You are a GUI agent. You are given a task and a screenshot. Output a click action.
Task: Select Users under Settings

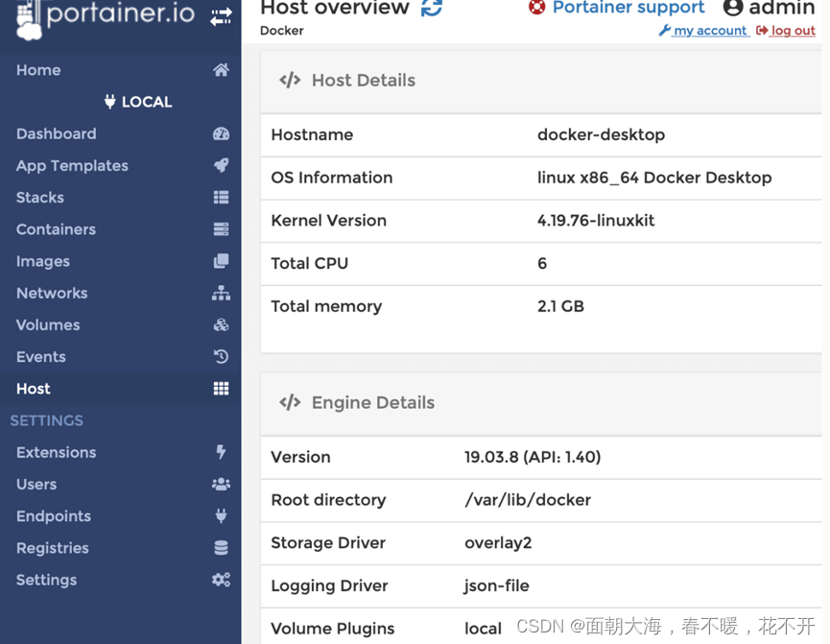[x=36, y=485]
